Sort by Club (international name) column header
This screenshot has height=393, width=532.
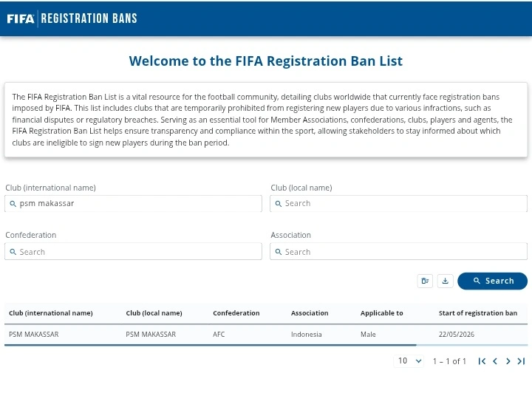51,313
